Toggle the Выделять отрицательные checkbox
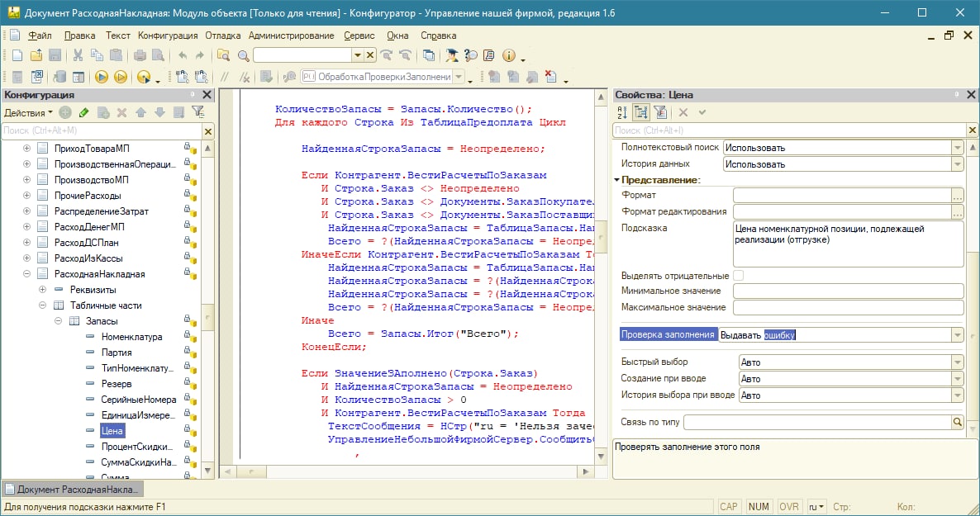This screenshot has width=980, height=516. (739, 275)
